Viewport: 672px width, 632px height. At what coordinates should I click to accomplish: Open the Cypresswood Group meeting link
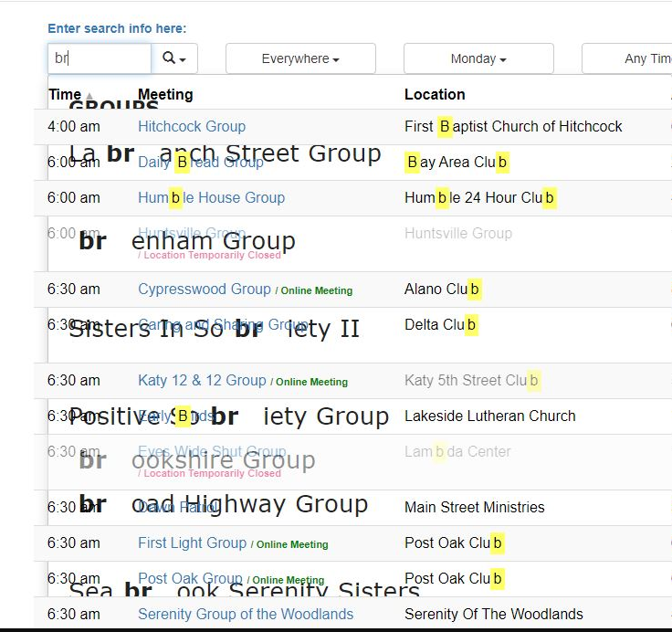(205, 289)
